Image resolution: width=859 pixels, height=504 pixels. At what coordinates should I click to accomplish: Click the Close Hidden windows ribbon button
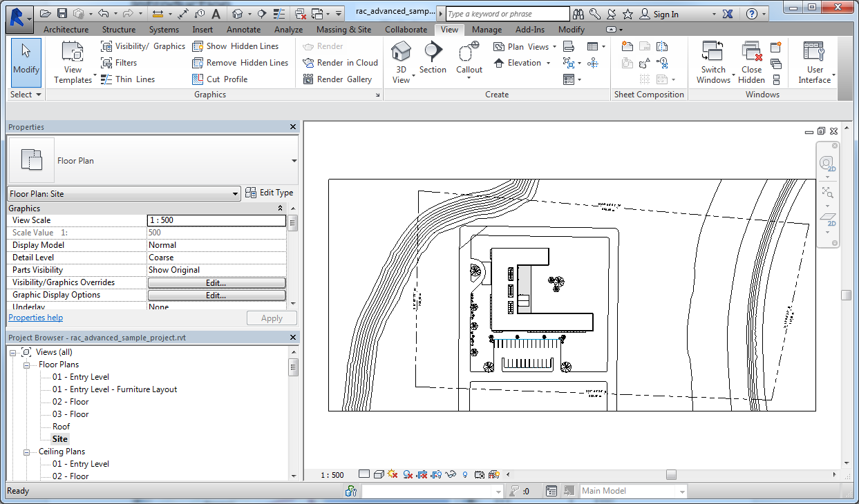(751, 62)
